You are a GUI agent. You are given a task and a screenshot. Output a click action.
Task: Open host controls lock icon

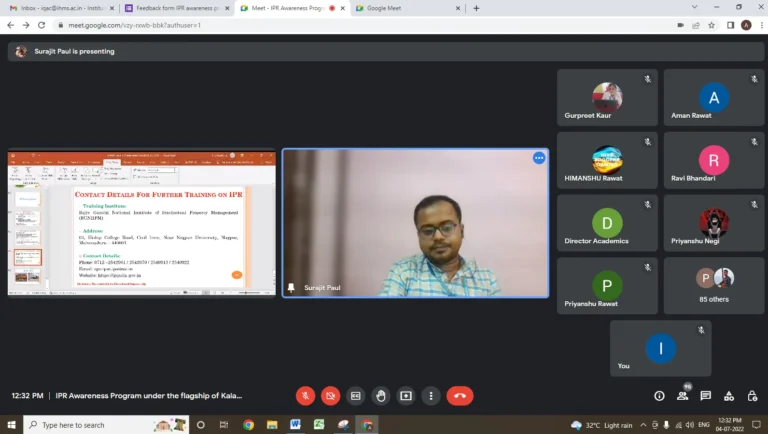tap(752, 396)
